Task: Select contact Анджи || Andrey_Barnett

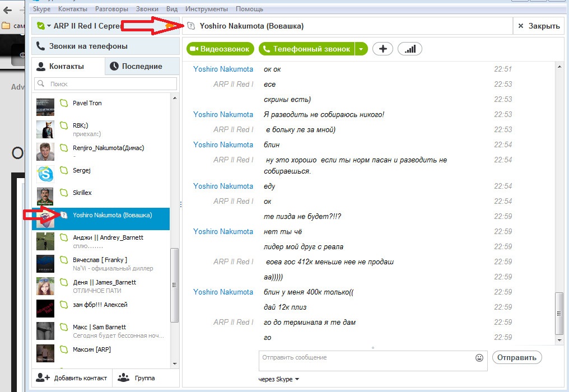Action: tap(101, 241)
